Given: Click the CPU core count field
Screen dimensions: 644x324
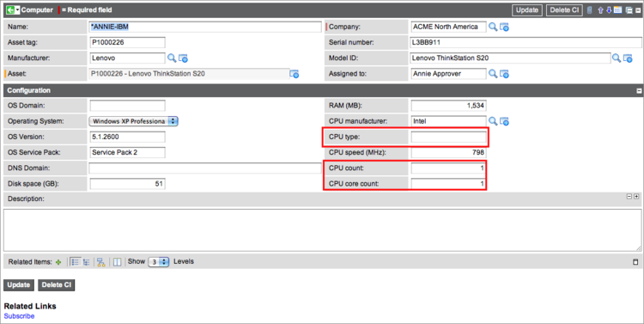Looking at the screenshot, I should coord(448,184).
